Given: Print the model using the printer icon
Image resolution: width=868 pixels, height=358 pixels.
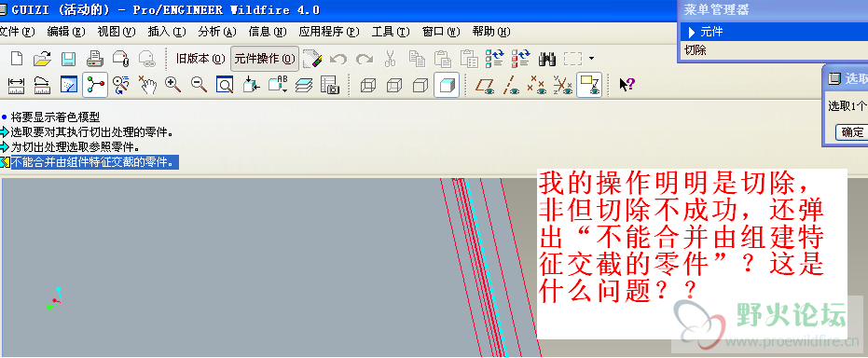Looking at the screenshot, I should [x=95, y=59].
